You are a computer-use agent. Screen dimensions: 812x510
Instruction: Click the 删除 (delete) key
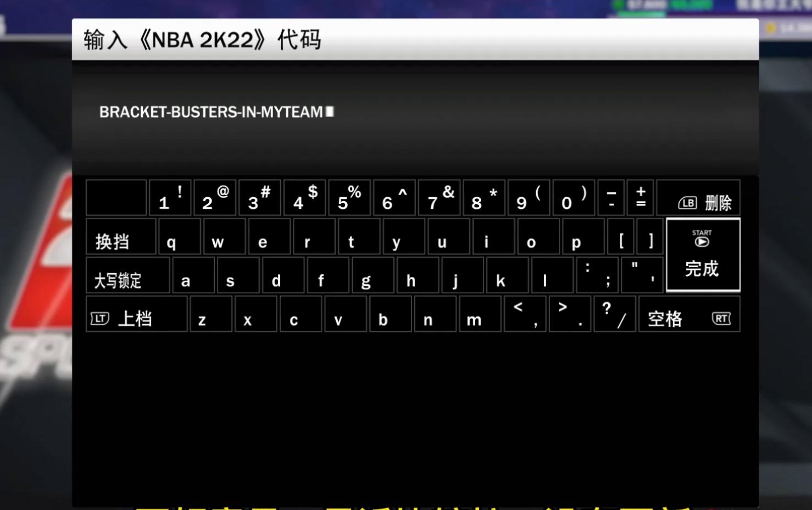[x=698, y=198]
